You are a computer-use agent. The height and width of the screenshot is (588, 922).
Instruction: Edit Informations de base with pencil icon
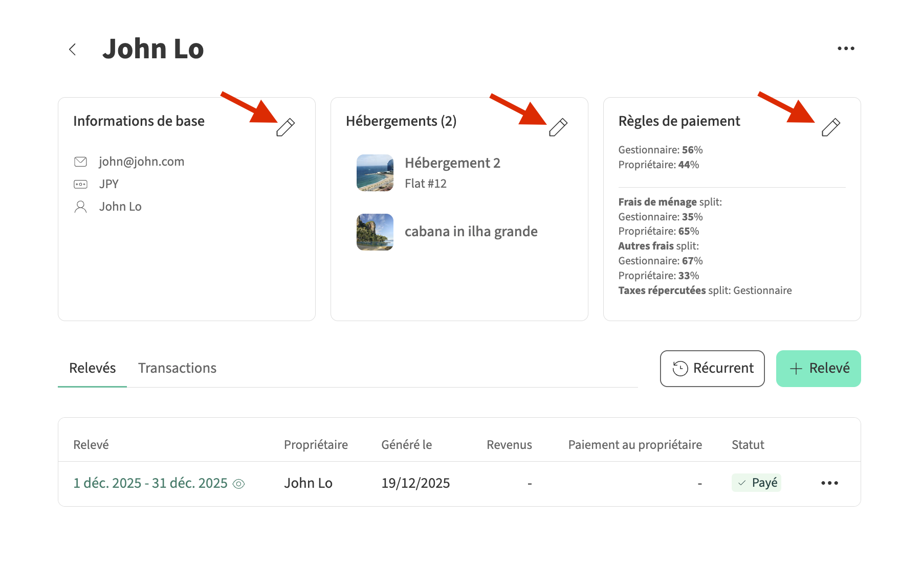point(286,127)
